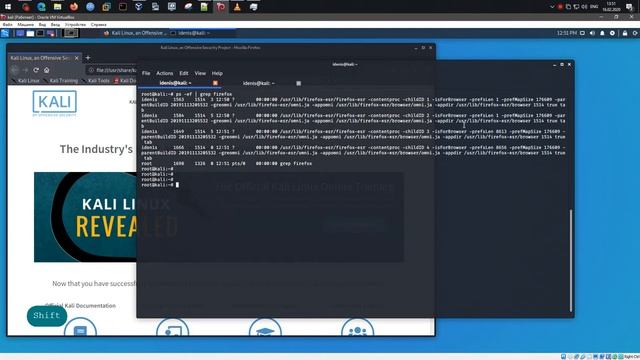Image resolution: width=640 pixels, height=360 pixels.
Task: Open terminal Edit menu
Action: (x=184, y=73)
